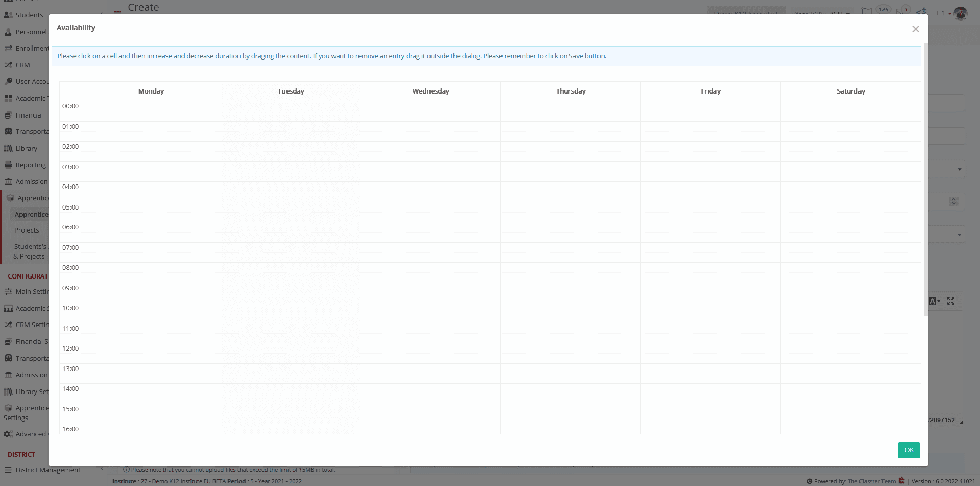
Task: Click the Tuesday column header
Action: click(291, 91)
